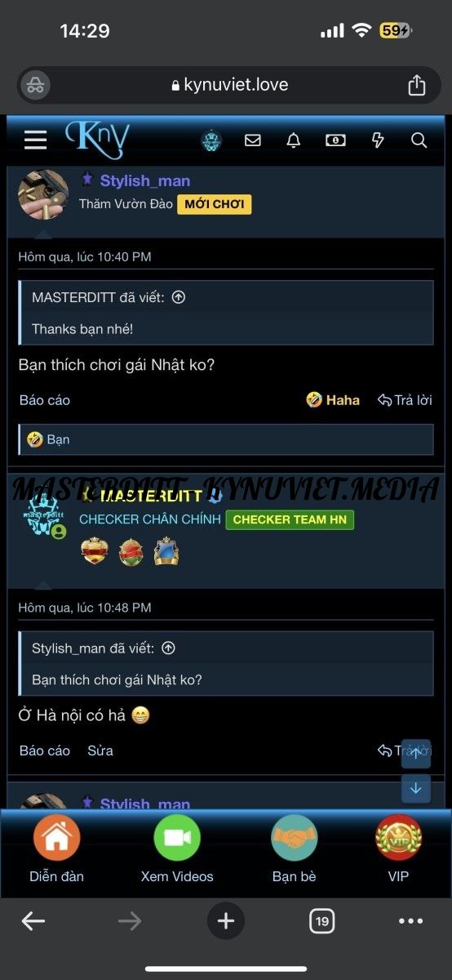The width and height of the screenshot is (452, 980).
Task: Open Bạn bè tab
Action: click(294, 849)
